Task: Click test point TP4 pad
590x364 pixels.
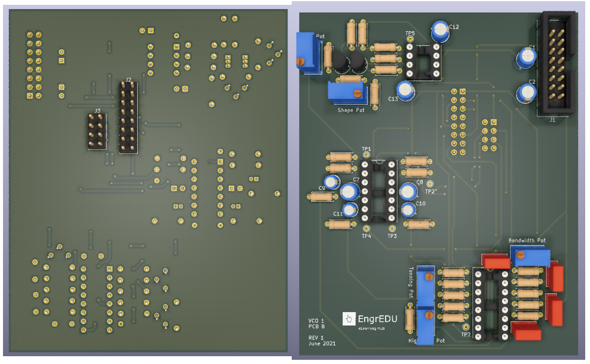Action: 366,228
